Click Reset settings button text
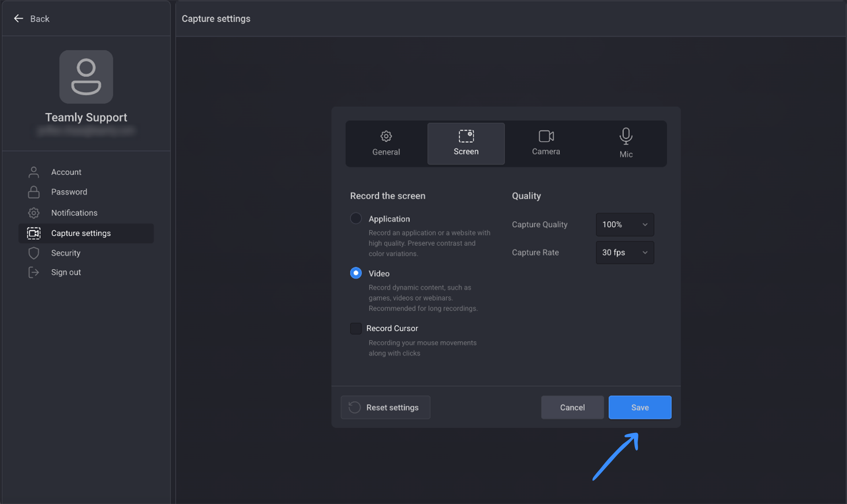Screen dimensions: 847x504 click(392, 408)
